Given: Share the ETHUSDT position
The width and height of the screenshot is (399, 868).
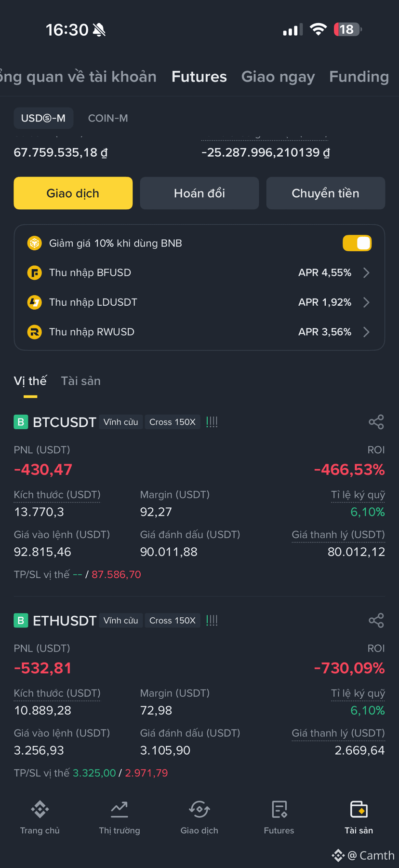Looking at the screenshot, I should (x=376, y=620).
